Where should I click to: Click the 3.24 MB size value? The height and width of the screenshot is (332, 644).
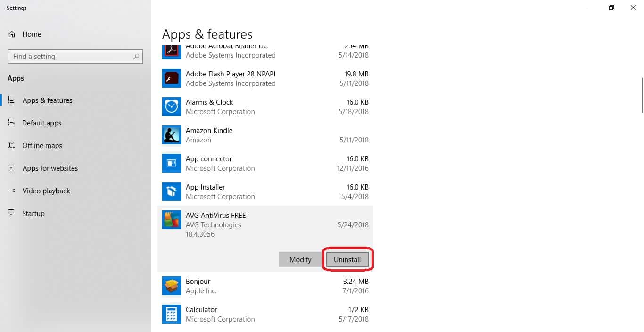pyautogui.click(x=356, y=282)
